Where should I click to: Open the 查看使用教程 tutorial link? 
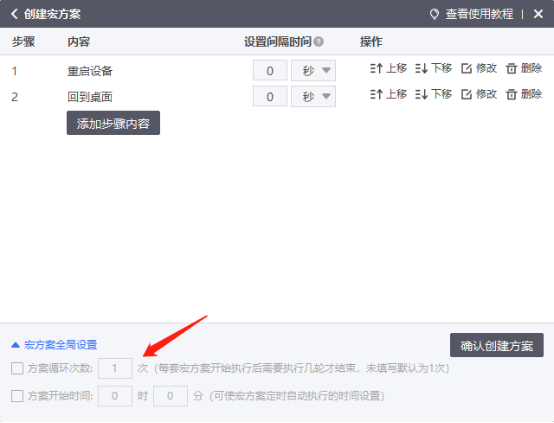click(472, 14)
